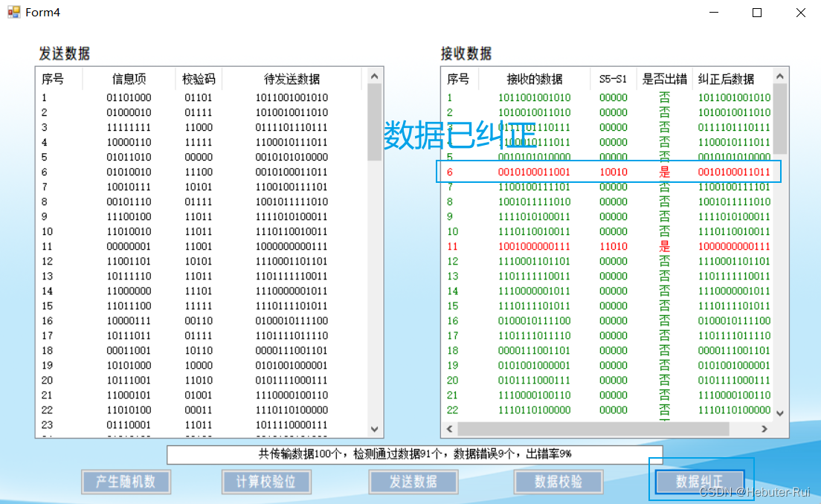The width and height of the screenshot is (821, 504).
Task: Click received data 1110001101101 in row 12
Action: [535, 261]
